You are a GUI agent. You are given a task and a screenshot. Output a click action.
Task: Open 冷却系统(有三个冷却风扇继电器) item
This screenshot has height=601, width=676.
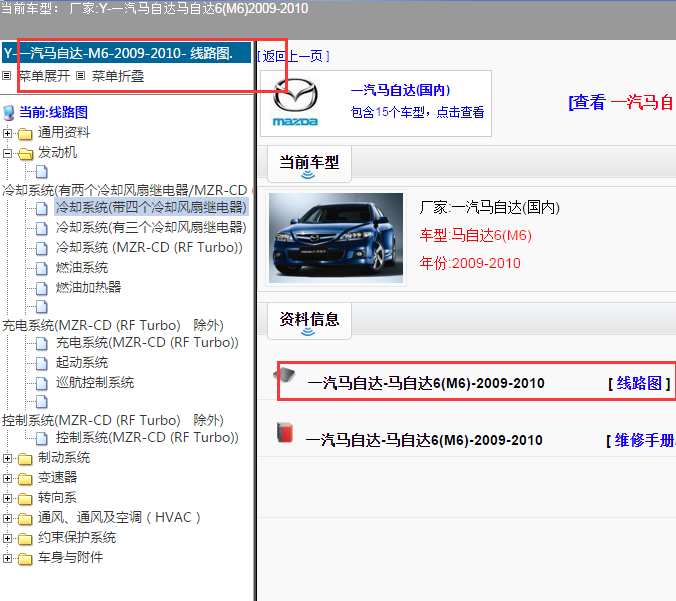151,227
